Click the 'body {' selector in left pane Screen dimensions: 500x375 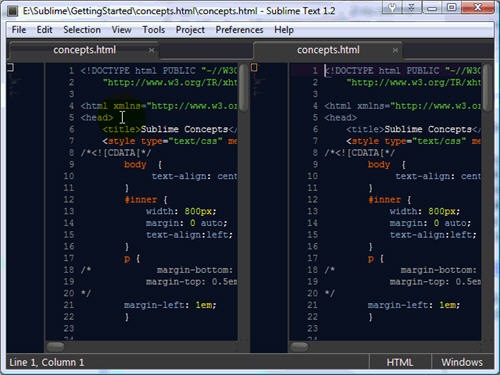point(143,165)
